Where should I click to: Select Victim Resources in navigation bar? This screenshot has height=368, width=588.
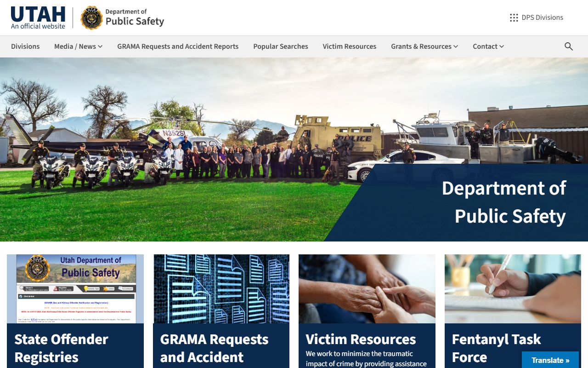(349, 46)
